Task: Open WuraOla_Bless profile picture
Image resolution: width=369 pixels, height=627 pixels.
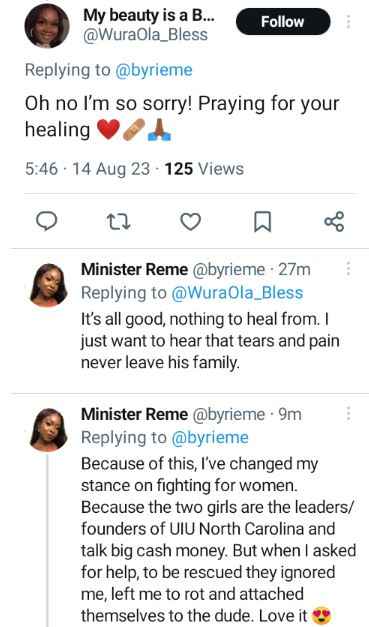Action: 47,26
